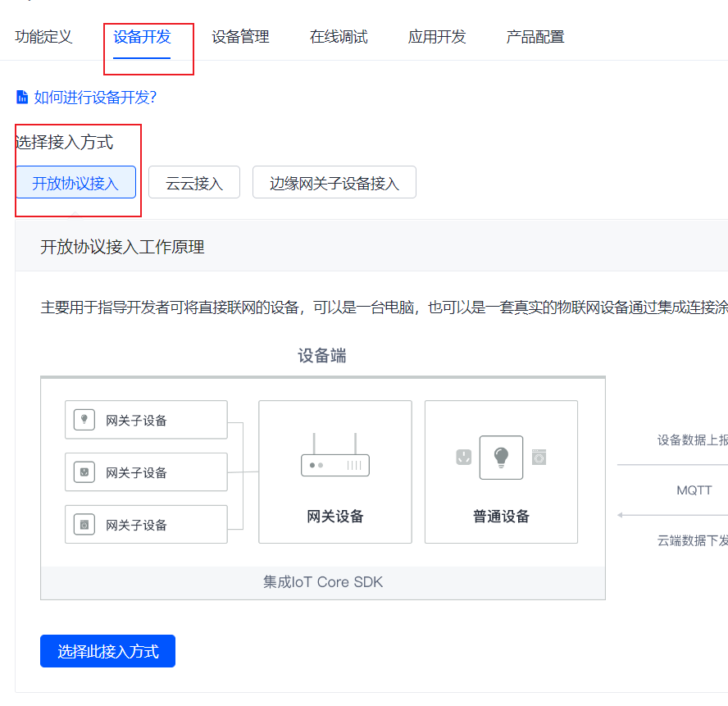Switch to 边缘网关子设备接入 access method
The width and height of the screenshot is (728, 706).
(334, 183)
